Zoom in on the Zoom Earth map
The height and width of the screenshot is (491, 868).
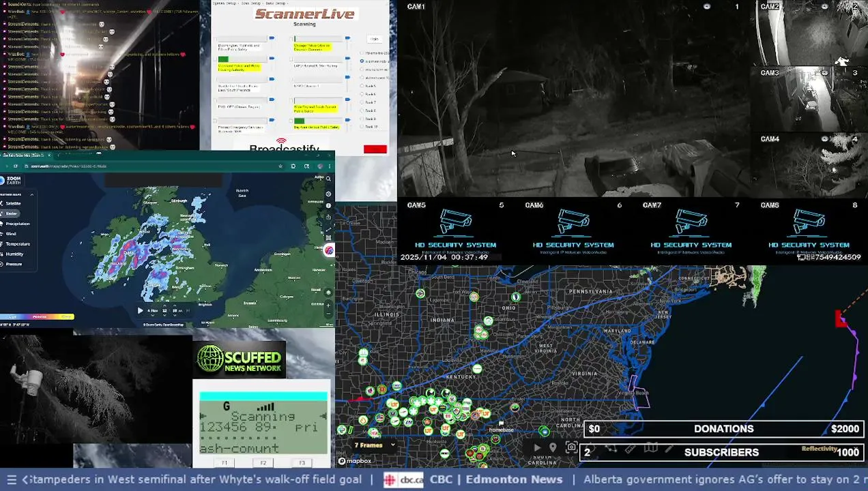pyautogui.click(x=328, y=305)
